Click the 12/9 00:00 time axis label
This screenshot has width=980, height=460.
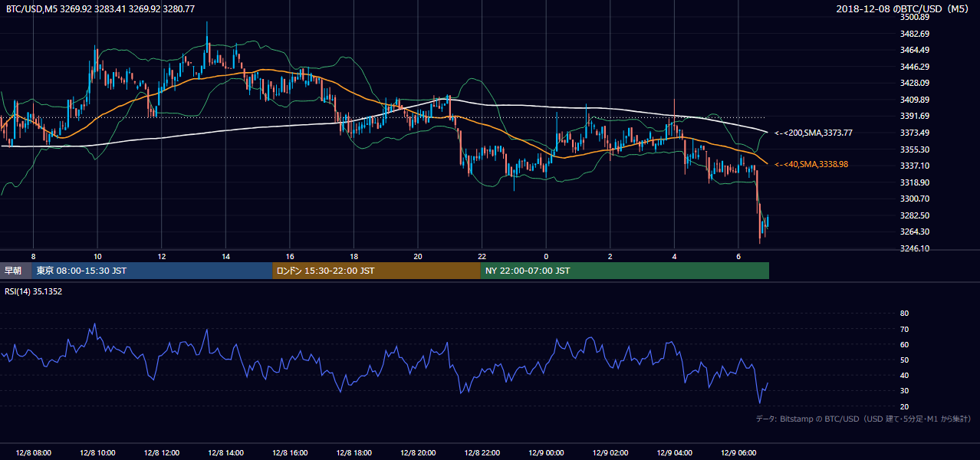(545, 453)
